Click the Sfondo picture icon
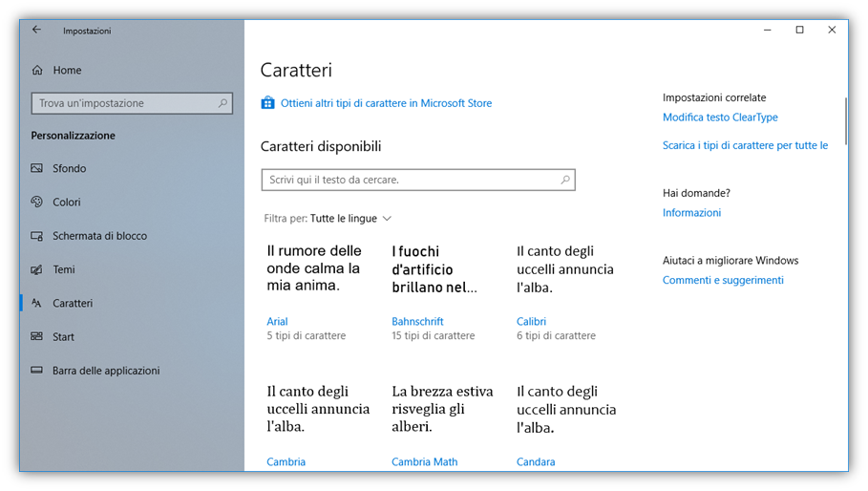This screenshot has height=491, width=868. coord(37,168)
